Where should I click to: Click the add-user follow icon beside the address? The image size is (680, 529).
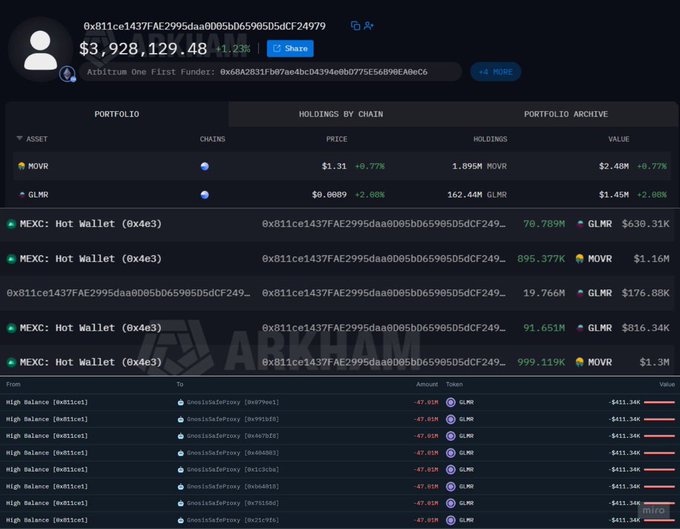coord(369,26)
